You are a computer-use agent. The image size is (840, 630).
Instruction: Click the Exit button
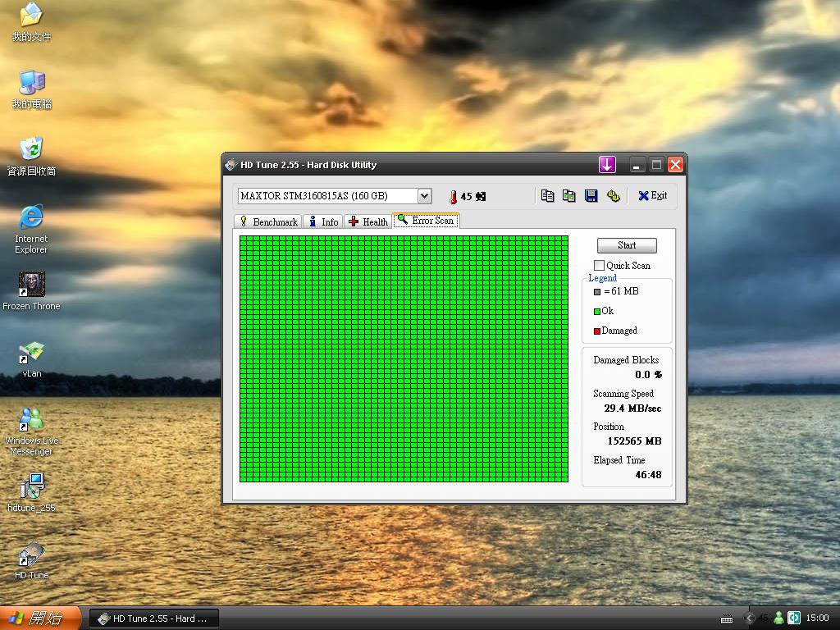coord(653,196)
